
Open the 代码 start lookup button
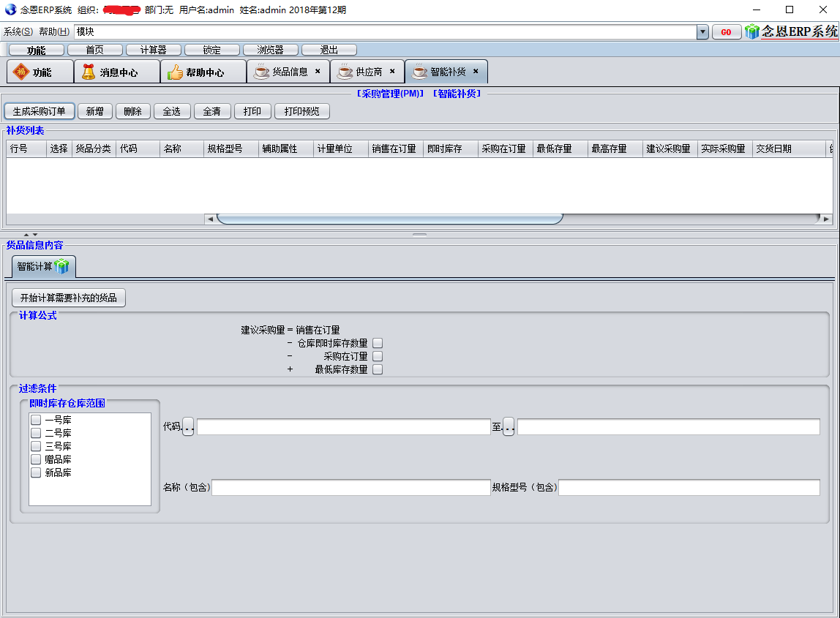188,427
